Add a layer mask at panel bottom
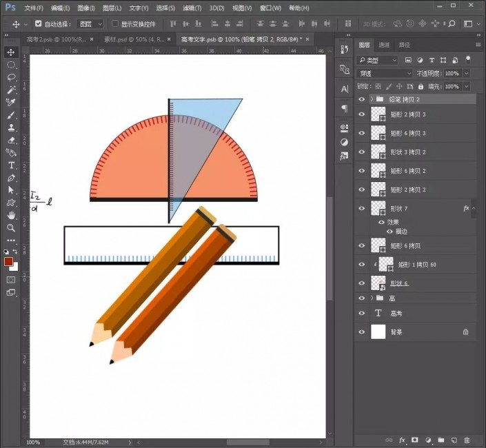Screen dimensions: 486x448 pos(415,440)
